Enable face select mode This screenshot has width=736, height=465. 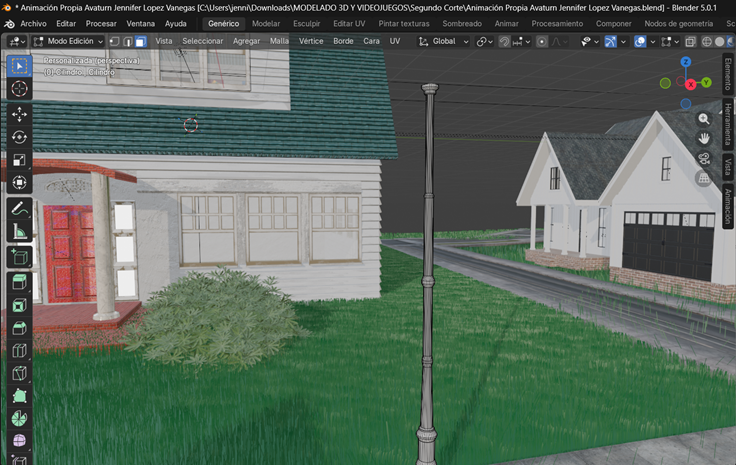click(x=140, y=42)
